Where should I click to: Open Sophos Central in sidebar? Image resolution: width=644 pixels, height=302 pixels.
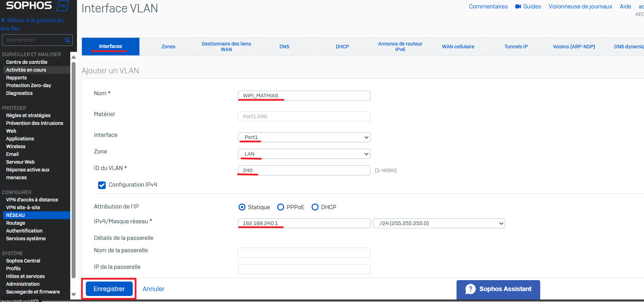pyautogui.click(x=23, y=261)
